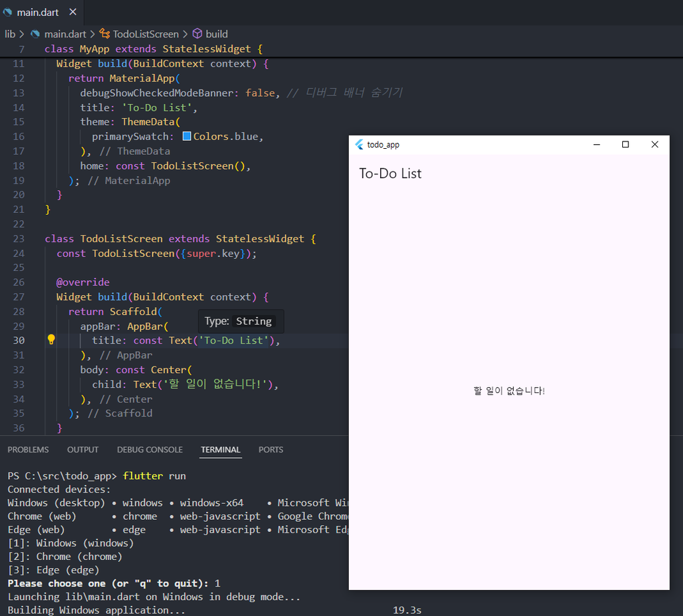Click '@override' annotation on line 26
The image size is (683, 616).
(x=83, y=282)
